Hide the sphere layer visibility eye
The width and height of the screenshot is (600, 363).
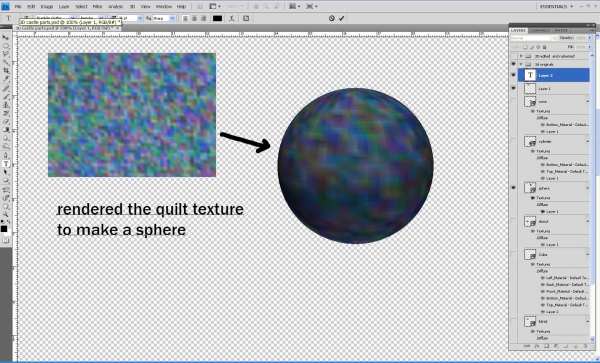coord(514,188)
